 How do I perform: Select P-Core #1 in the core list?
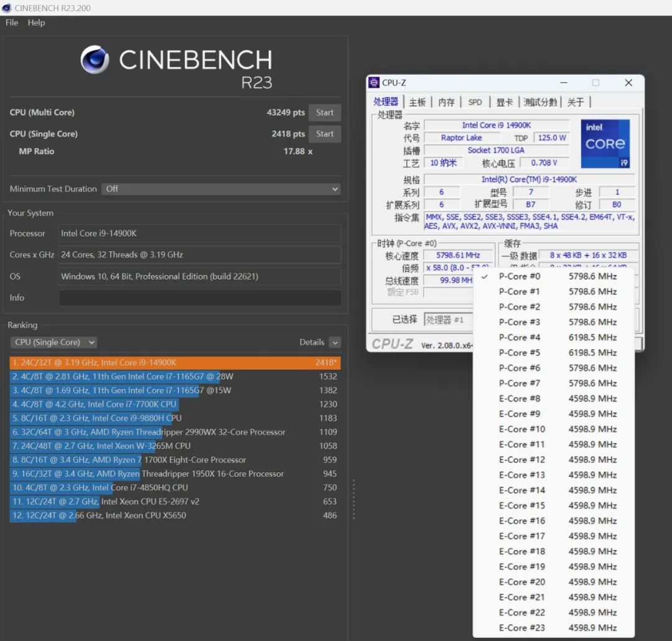pyautogui.click(x=553, y=291)
